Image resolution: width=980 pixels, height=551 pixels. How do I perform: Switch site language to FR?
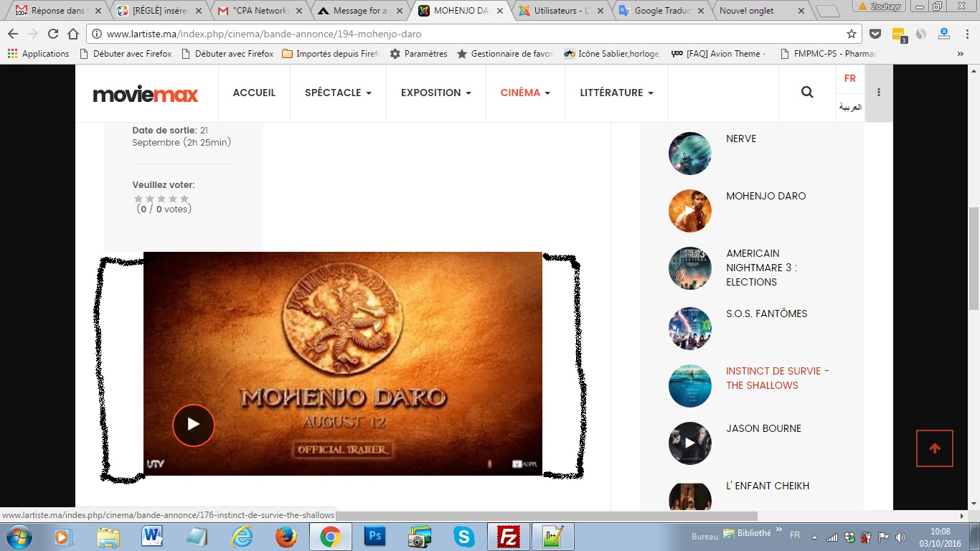(850, 79)
